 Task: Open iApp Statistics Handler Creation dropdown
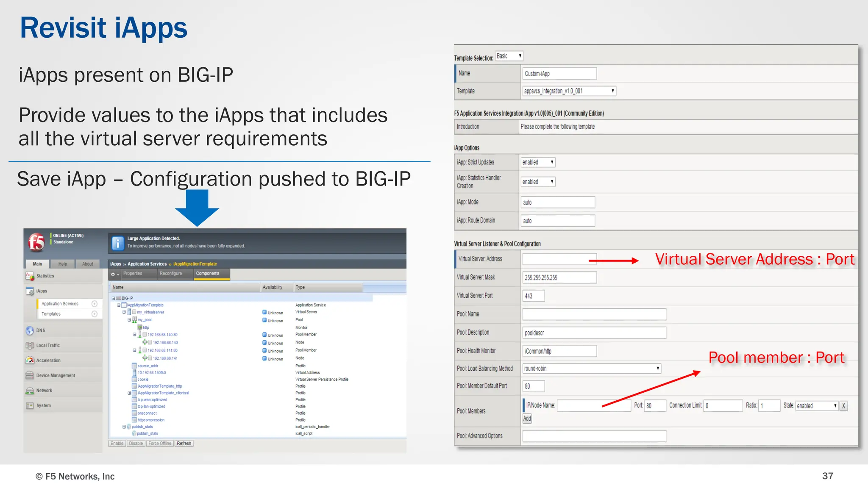538,182
